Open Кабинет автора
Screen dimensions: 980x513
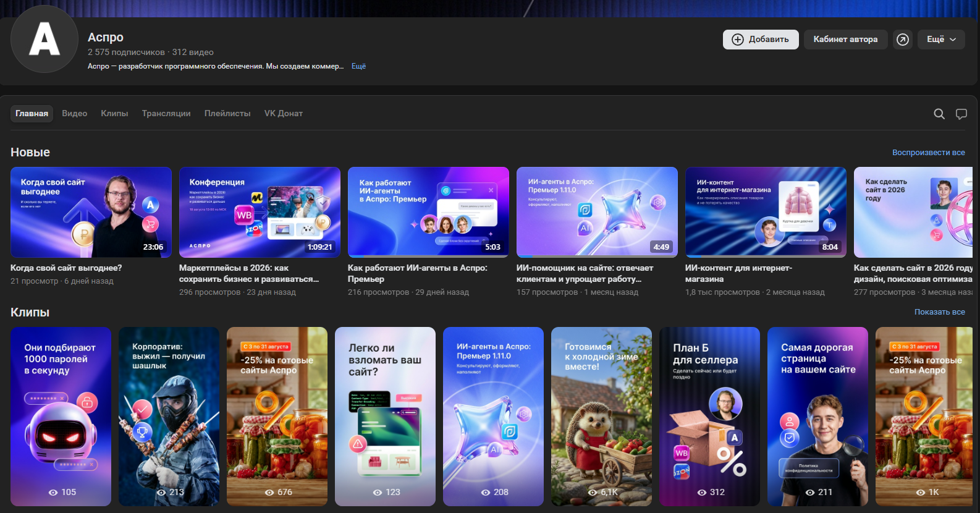(x=845, y=40)
